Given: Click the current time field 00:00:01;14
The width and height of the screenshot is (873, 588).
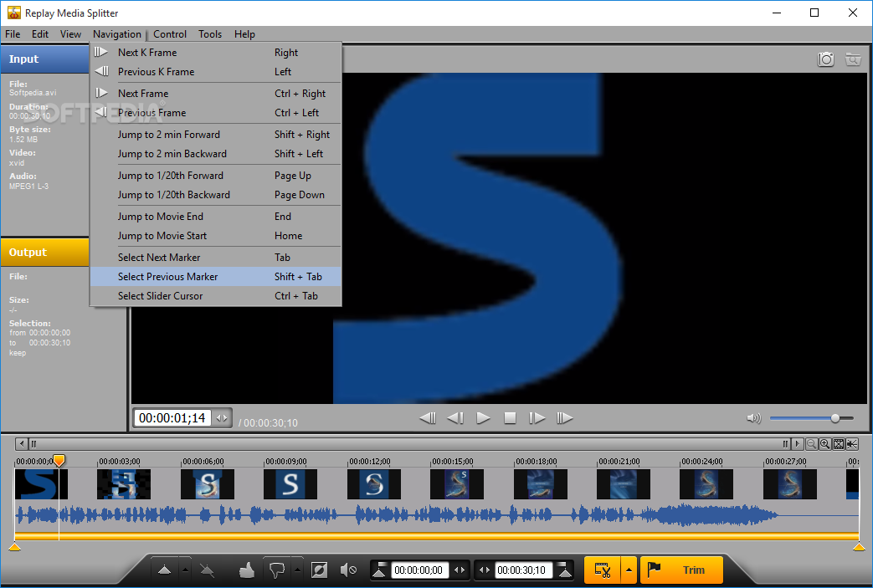Looking at the screenshot, I should (x=172, y=418).
